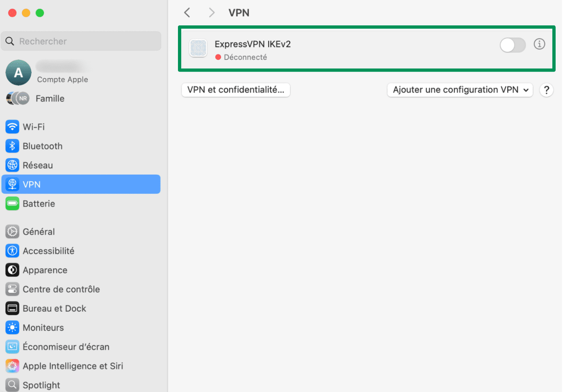This screenshot has height=392, width=563.
Task: Open Spotlight settings
Action: pos(41,385)
